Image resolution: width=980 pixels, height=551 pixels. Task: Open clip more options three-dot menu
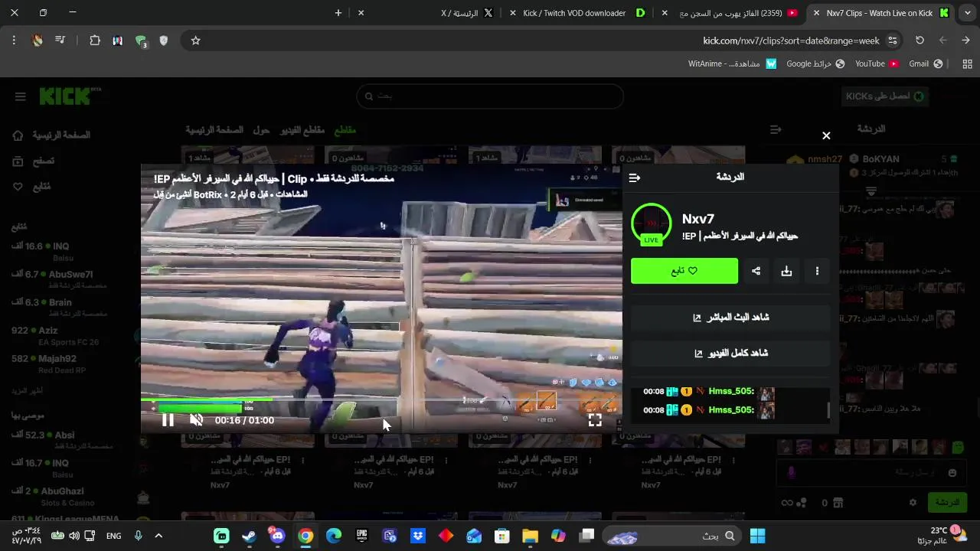click(x=817, y=271)
